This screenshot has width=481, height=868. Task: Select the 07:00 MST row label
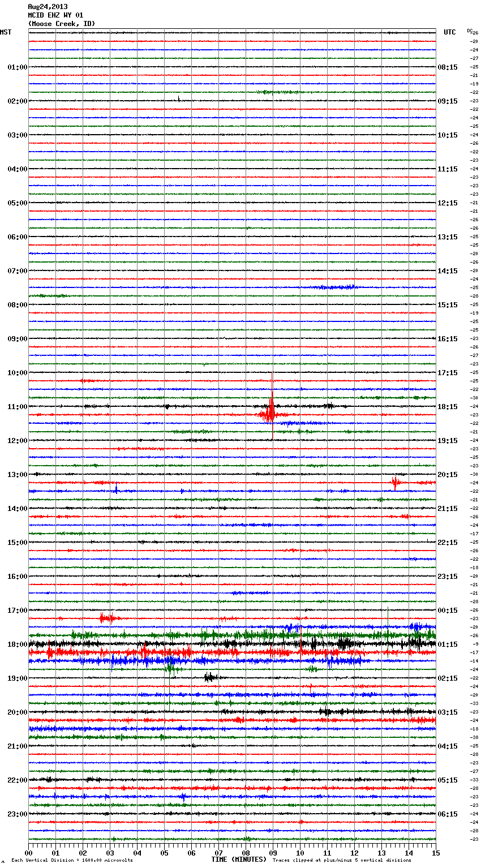18,271
